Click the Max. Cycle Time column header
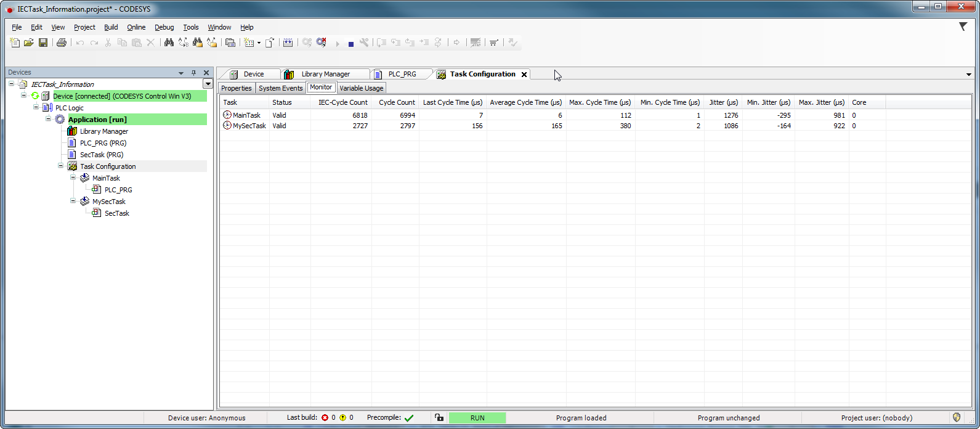The width and height of the screenshot is (980, 429). [599, 102]
